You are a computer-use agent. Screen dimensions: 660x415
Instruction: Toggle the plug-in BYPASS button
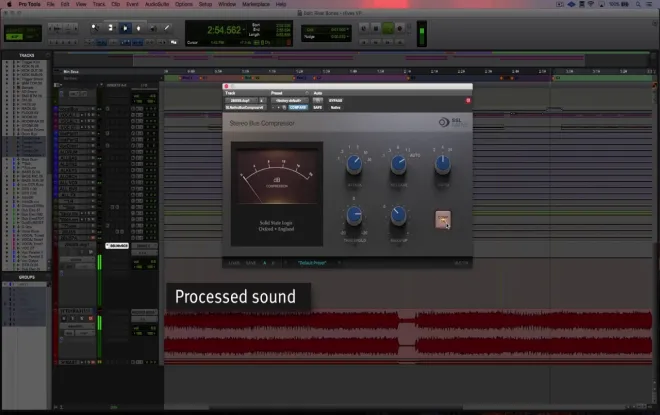[335, 101]
